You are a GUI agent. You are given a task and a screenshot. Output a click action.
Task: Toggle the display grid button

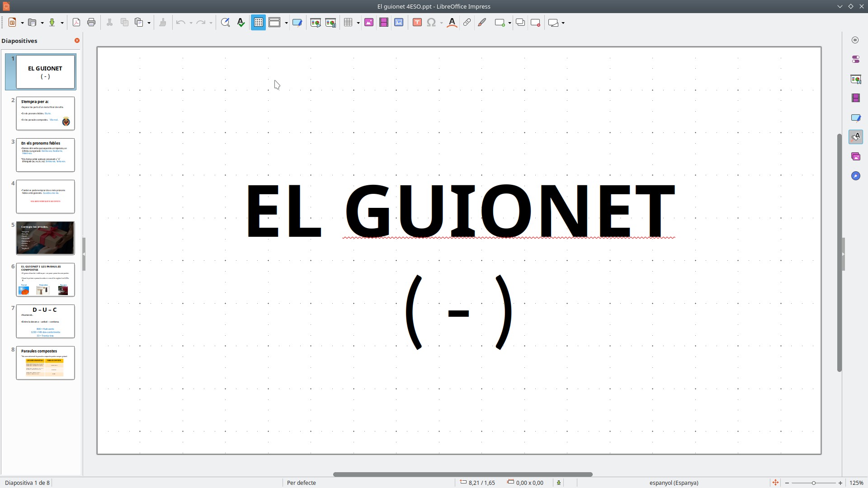[258, 23]
